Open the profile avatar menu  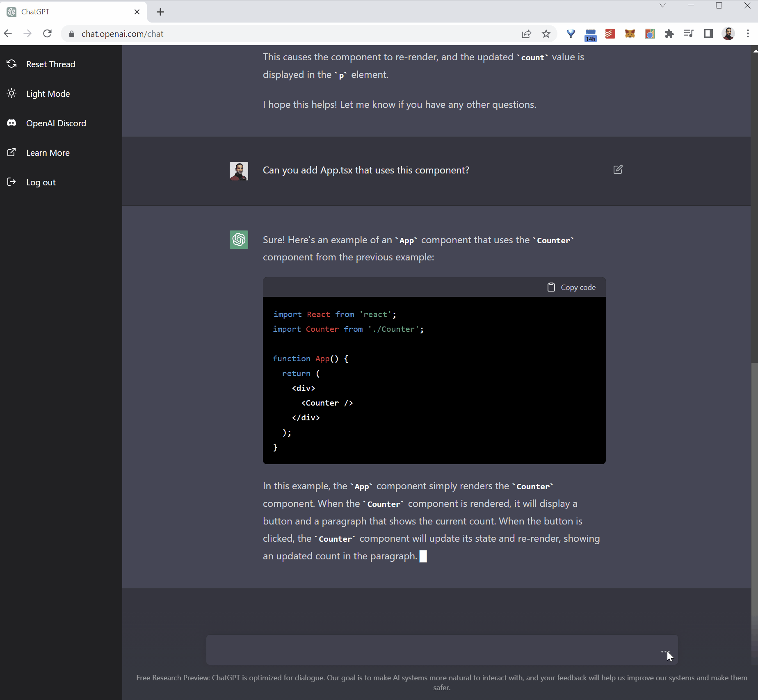point(728,34)
